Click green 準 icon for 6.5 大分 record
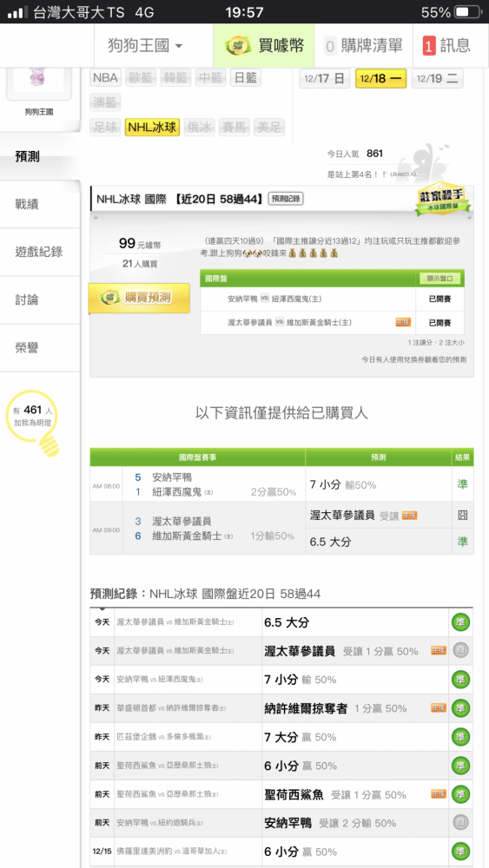This screenshot has height=868, width=489. click(460, 622)
